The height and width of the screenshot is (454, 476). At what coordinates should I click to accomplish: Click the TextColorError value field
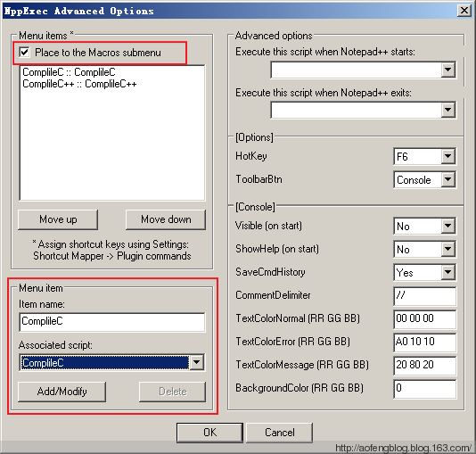(x=424, y=342)
